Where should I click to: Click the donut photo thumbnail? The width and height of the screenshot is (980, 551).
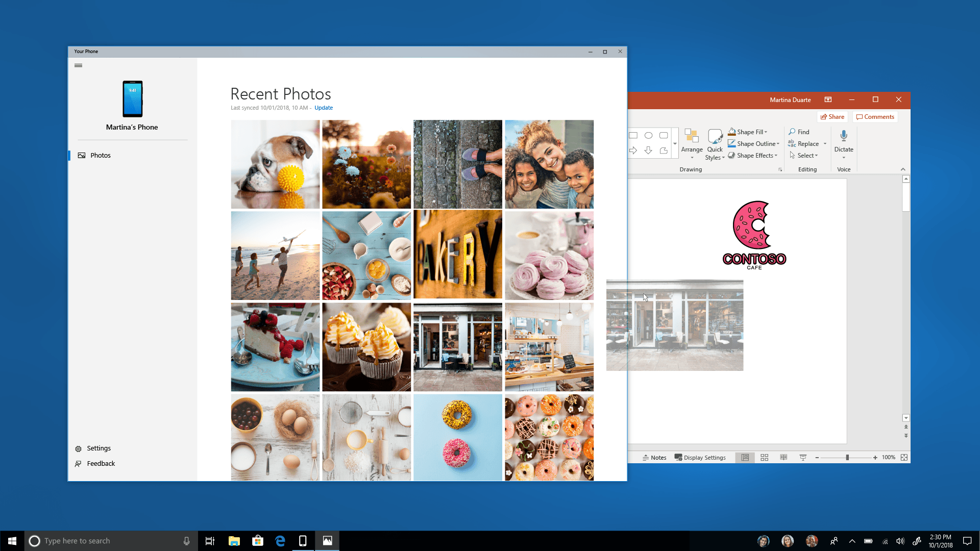click(458, 437)
